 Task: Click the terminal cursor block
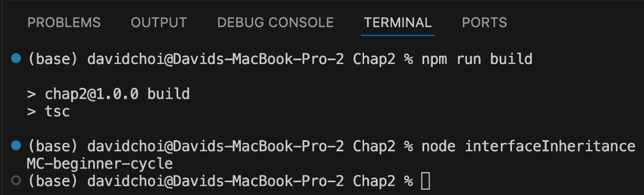click(425, 181)
